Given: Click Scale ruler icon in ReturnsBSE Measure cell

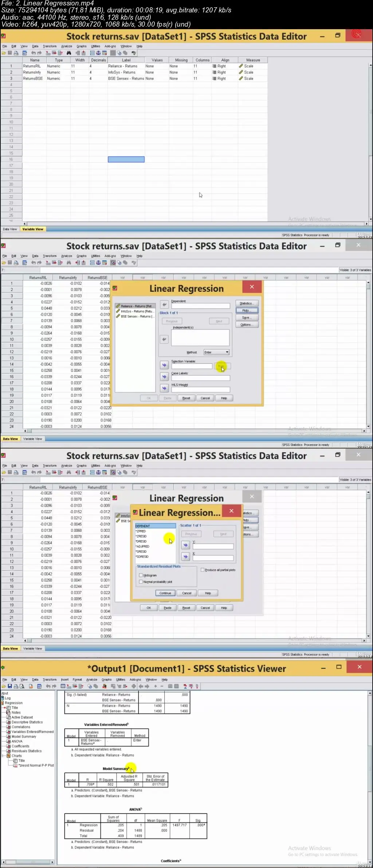Looking at the screenshot, I should pyautogui.click(x=241, y=79).
